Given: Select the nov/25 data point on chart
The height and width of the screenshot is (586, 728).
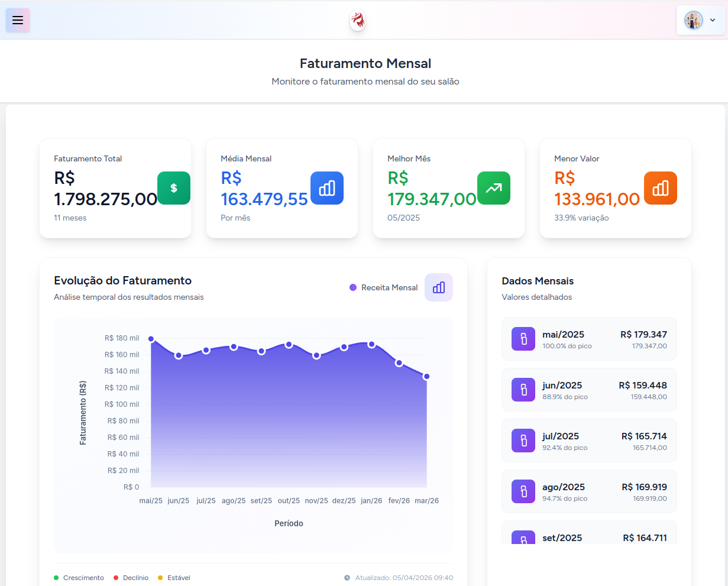Looking at the screenshot, I should click(316, 355).
